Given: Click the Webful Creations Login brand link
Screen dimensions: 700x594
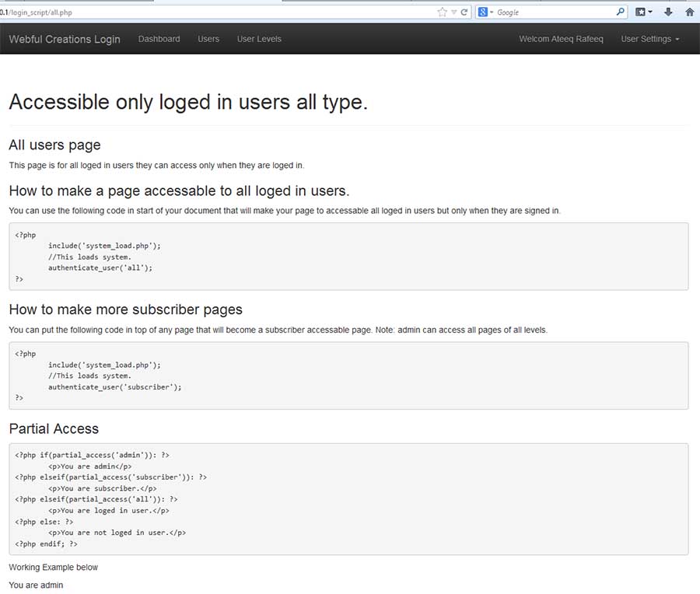Looking at the screenshot, I should 65,39.
